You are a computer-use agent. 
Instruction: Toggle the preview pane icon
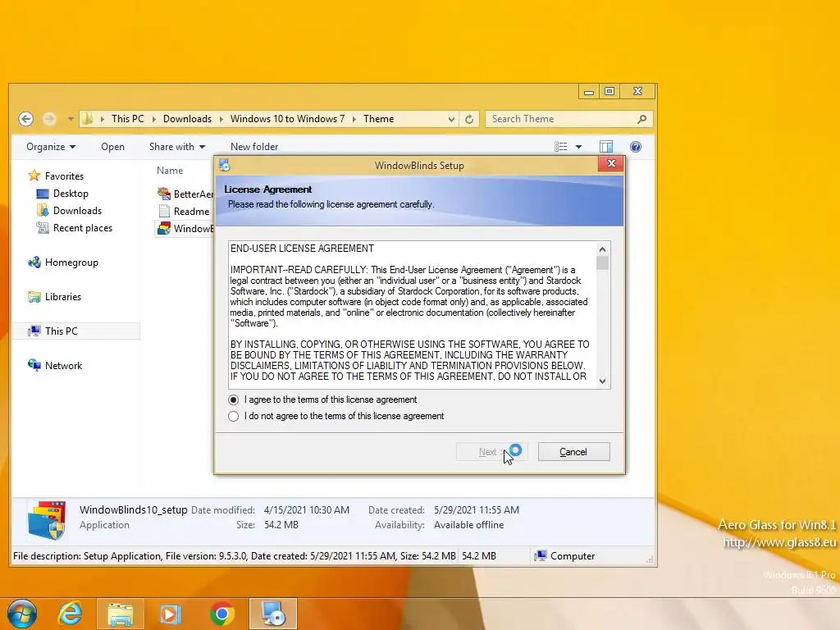pyautogui.click(x=606, y=147)
